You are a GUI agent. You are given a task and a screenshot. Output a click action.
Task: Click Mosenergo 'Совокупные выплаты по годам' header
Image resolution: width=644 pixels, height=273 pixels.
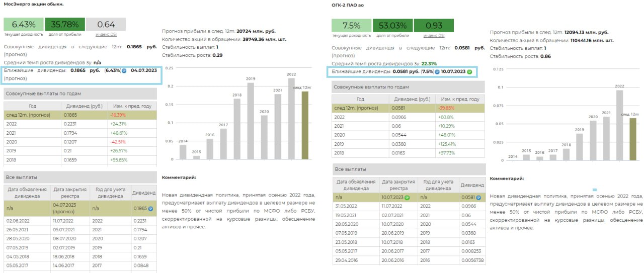click(x=80, y=94)
